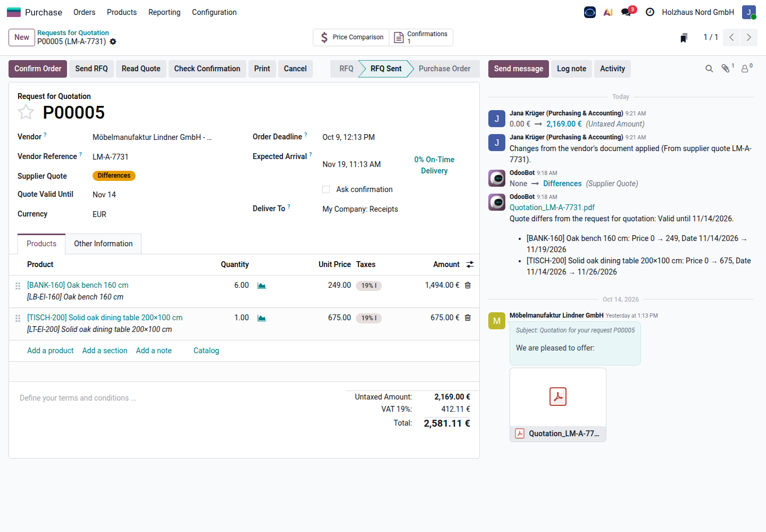
Task: Go to previous record arrow
Action: (x=731, y=37)
